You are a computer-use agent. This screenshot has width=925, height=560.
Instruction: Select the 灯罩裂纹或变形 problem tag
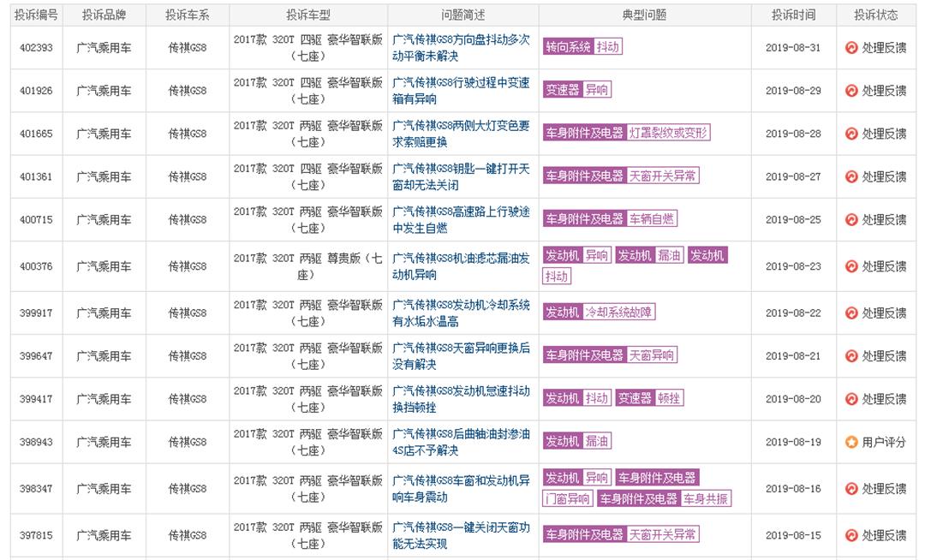(x=668, y=133)
